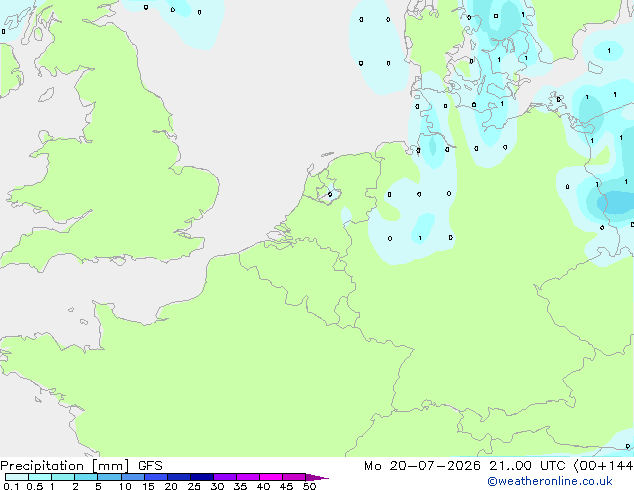Click the '0.5' legend label
Screen dimensions: 634x490
34,486
